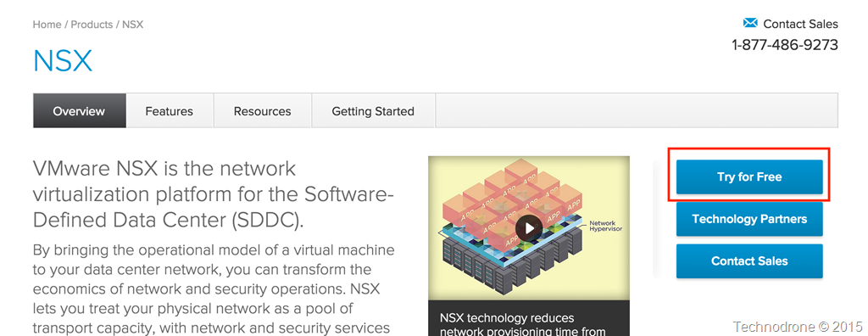Open the Technology Partners button
868x336 pixels.
coord(749,219)
